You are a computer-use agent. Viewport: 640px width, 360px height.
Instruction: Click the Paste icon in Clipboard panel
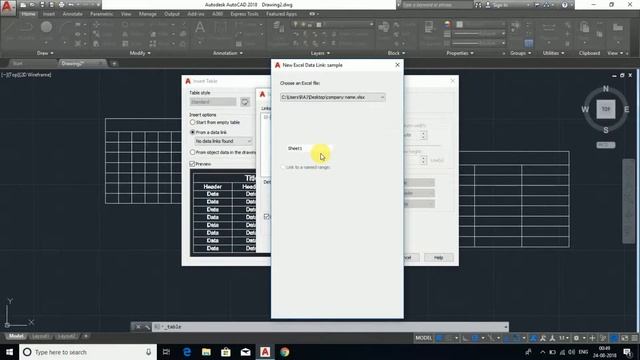(584, 27)
